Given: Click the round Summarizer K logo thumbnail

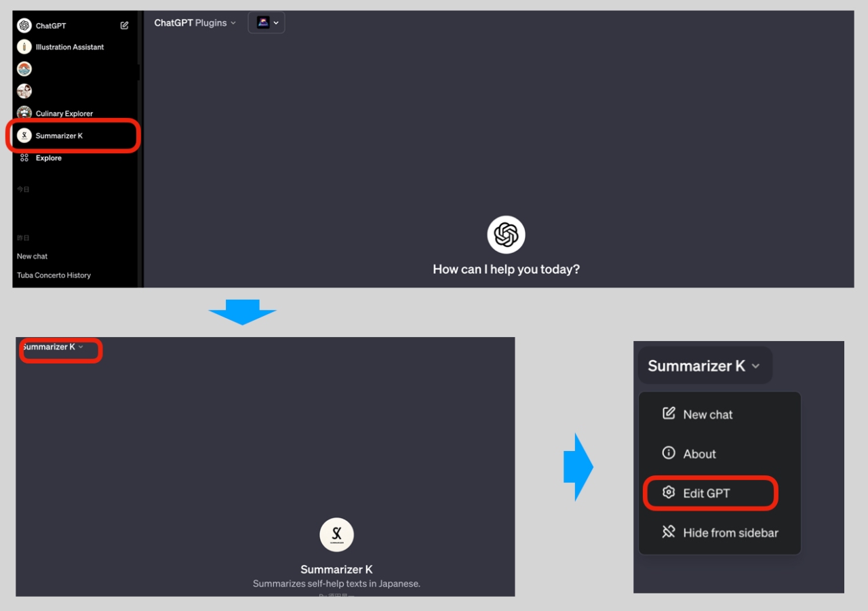Looking at the screenshot, I should point(336,535).
